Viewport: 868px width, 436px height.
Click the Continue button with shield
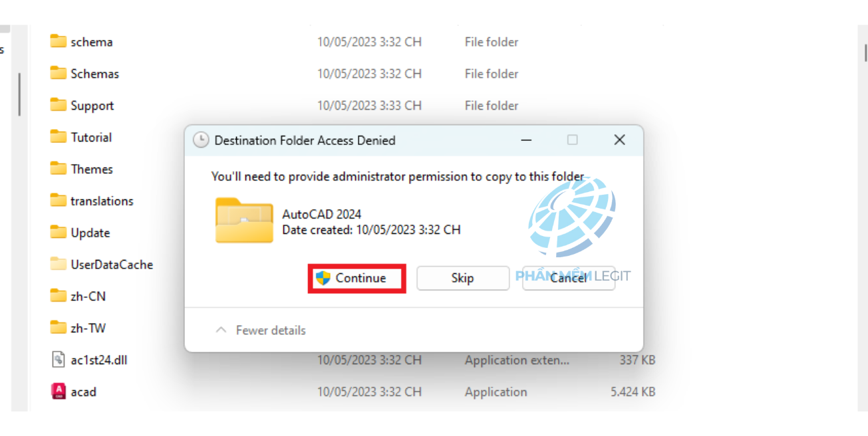point(357,278)
